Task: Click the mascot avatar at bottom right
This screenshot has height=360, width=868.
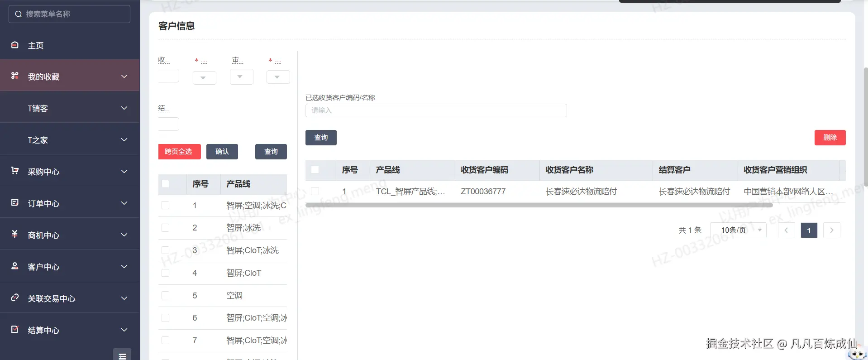Action: click(x=857, y=353)
